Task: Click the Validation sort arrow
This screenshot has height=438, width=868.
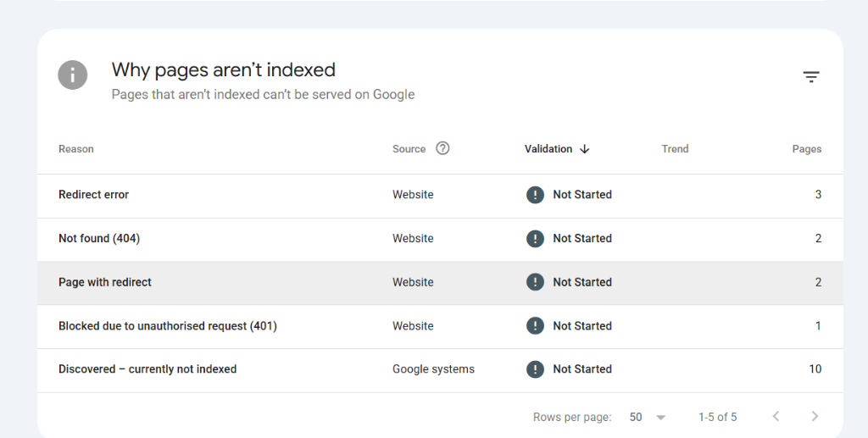Action: (585, 149)
